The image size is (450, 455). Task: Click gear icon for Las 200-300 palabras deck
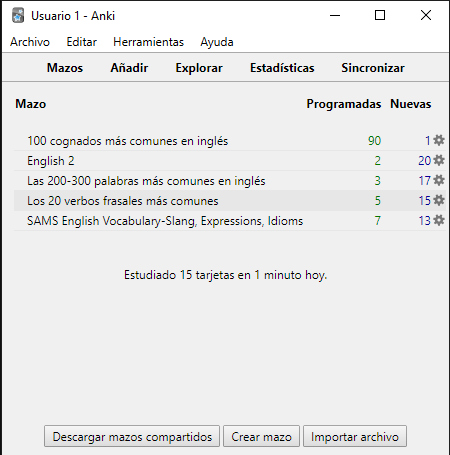coord(439,180)
